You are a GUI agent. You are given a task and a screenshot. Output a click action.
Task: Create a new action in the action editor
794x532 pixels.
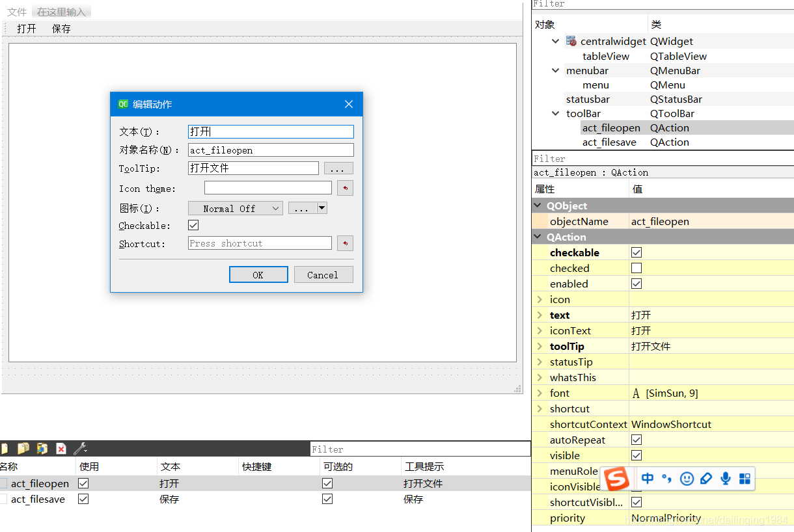5,449
